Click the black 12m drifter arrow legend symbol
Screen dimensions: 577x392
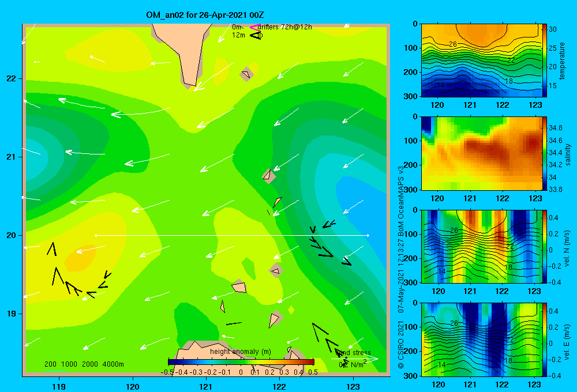pos(255,35)
